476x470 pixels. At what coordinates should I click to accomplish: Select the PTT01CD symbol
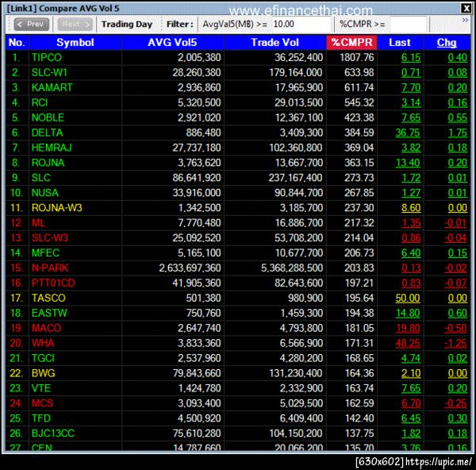(x=53, y=283)
